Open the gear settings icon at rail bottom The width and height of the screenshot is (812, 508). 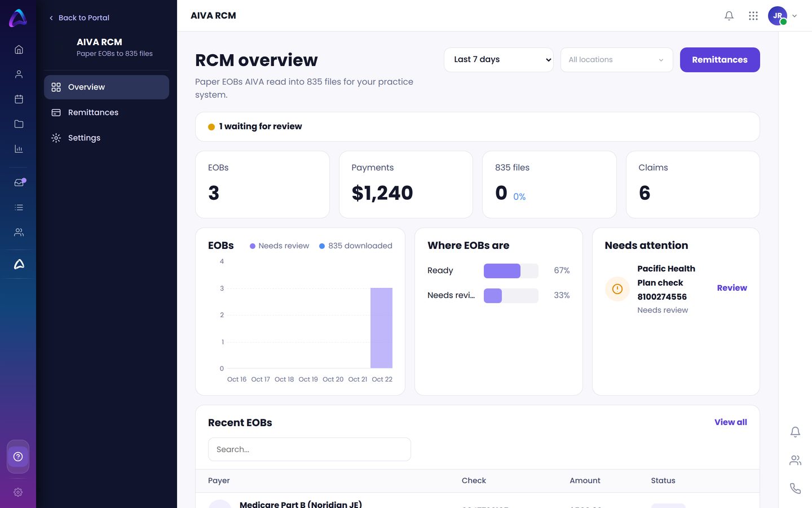[x=18, y=492]
